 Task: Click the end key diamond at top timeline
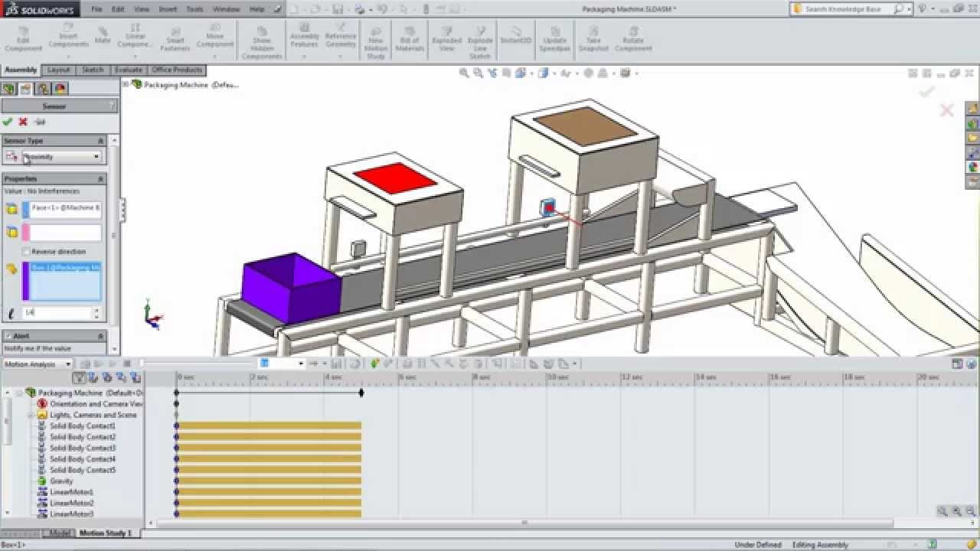(361, 393)
